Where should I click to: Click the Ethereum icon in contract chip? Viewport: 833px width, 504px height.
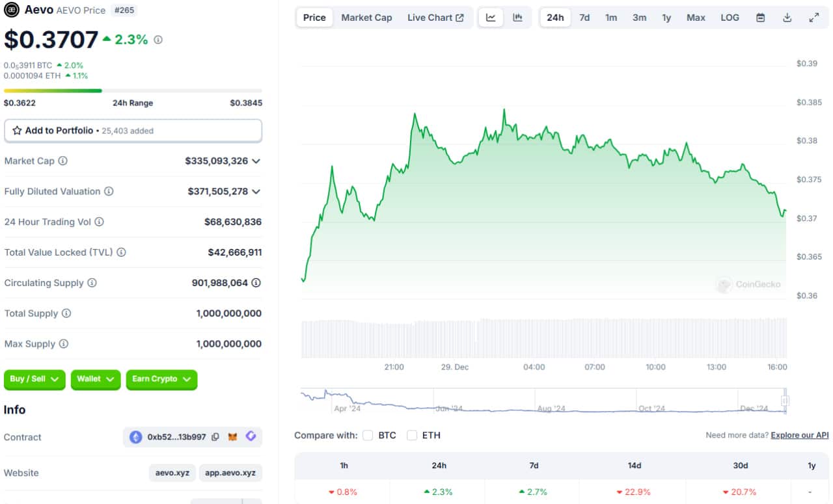click(136, 437)
